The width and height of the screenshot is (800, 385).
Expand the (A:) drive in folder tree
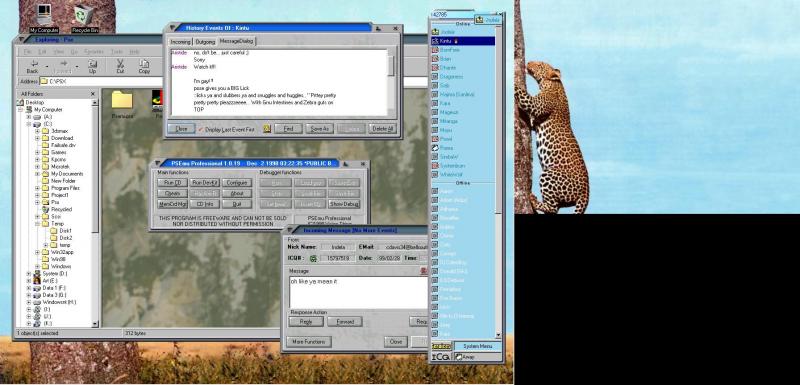tap(29, 117)
